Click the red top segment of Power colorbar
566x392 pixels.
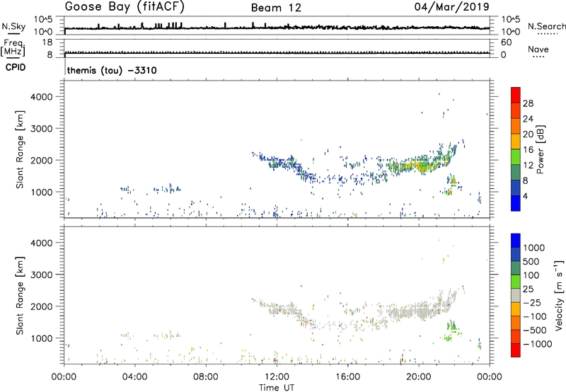[516, 95]
